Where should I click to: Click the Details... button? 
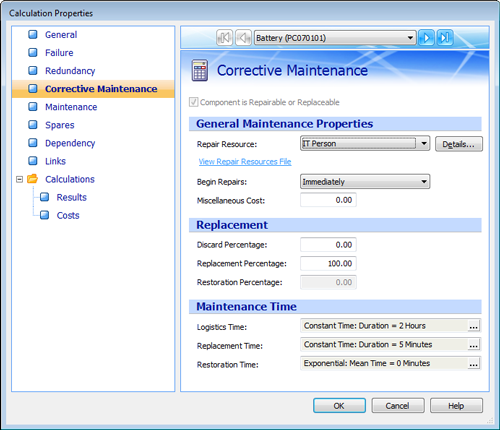459,144
